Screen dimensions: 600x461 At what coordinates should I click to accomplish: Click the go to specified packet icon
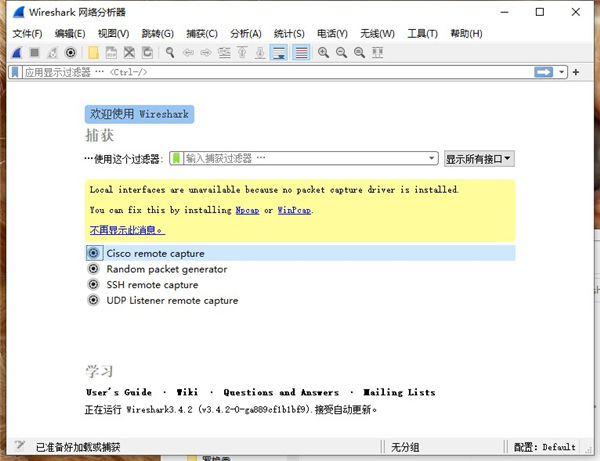[224, 52]
